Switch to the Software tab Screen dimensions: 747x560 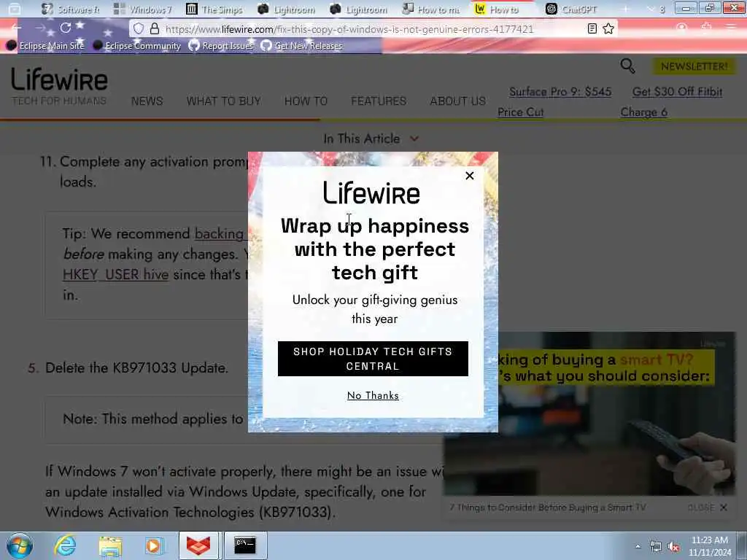[71, 9]
